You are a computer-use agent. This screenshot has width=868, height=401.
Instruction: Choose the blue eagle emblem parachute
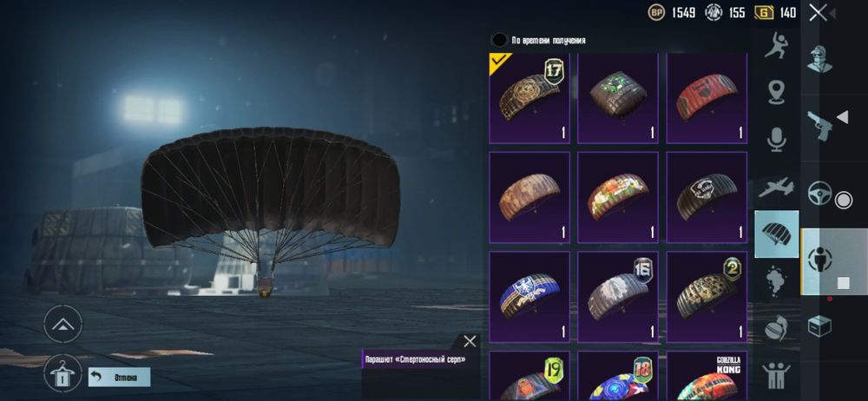(529, 297)
